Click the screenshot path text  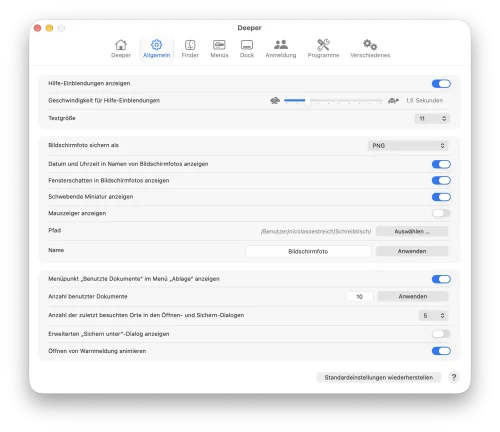click(316, 231)
